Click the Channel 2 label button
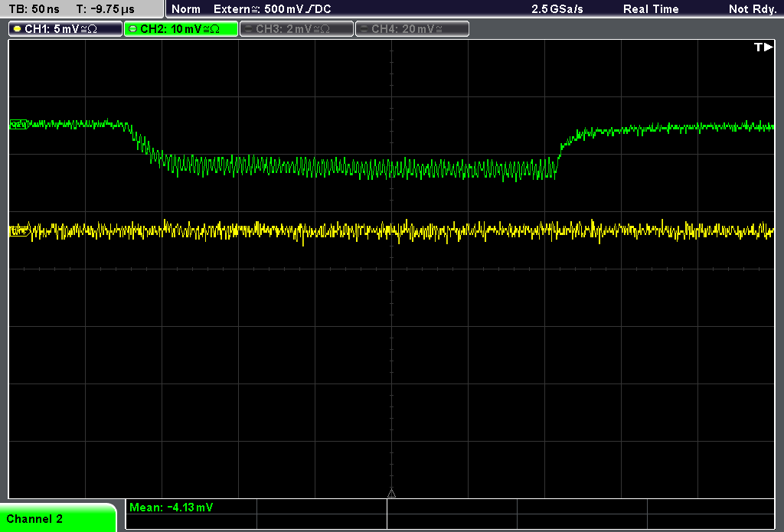Image resolution: width=784 pixels, height=532 pixels. click(57, 518)
